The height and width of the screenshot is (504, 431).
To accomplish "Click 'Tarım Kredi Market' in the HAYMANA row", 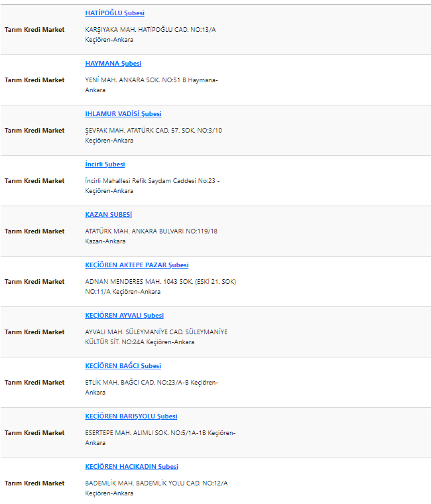I will [34, 80].
